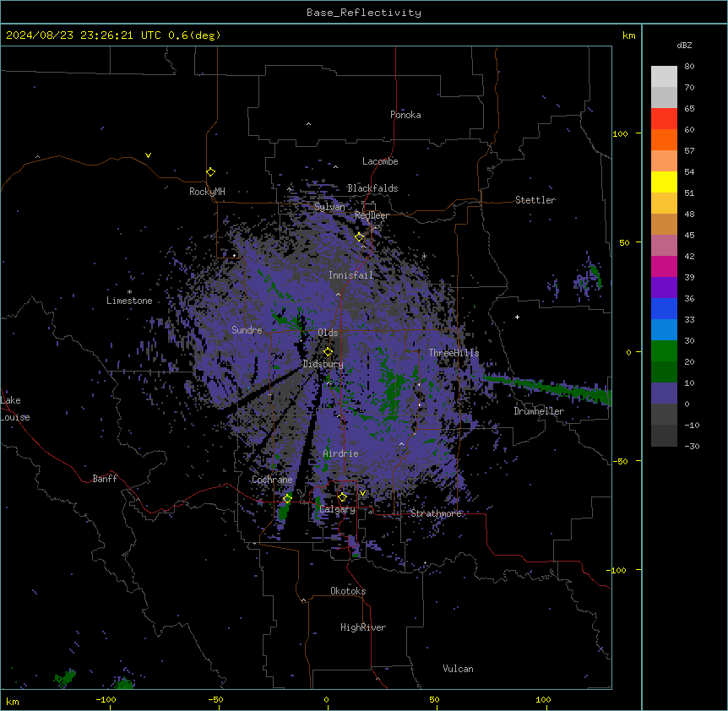The height and width of the screenshot is (711, 728).
Task: Pick the orange 57-60 dBZ legend swatch
Action: click(664, 139)
